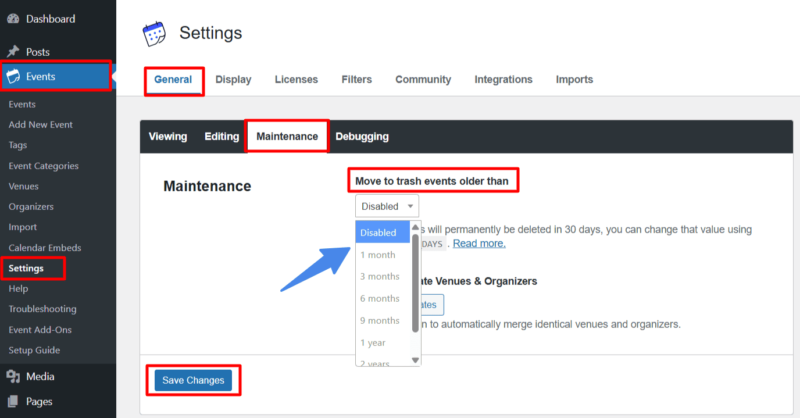
Task: Switch to the Imports tab
Action: click(574, 80)
